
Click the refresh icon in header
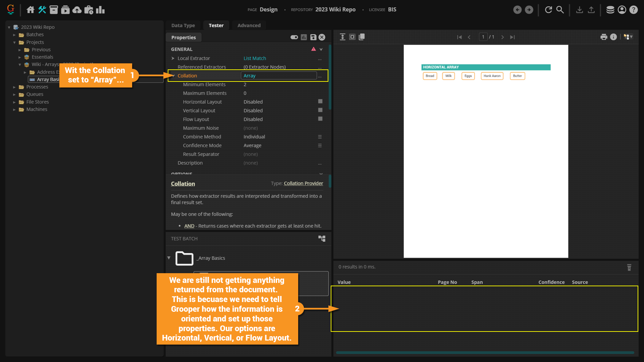click(x=548, y=10)
